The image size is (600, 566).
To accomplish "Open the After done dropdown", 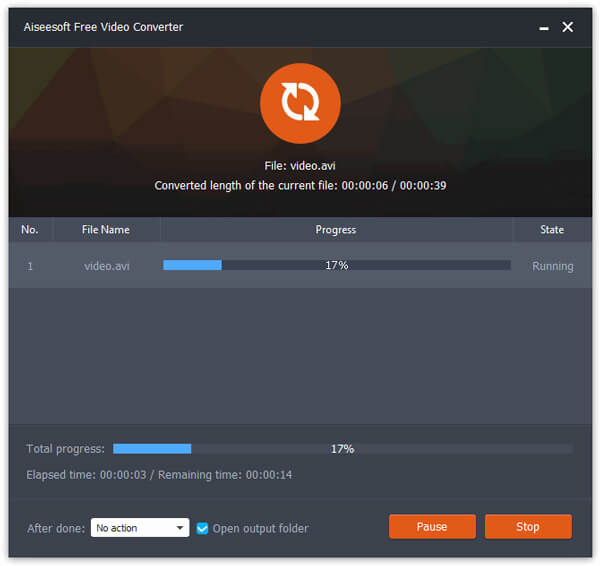I will pyautogui.click(x=140, y=528).
